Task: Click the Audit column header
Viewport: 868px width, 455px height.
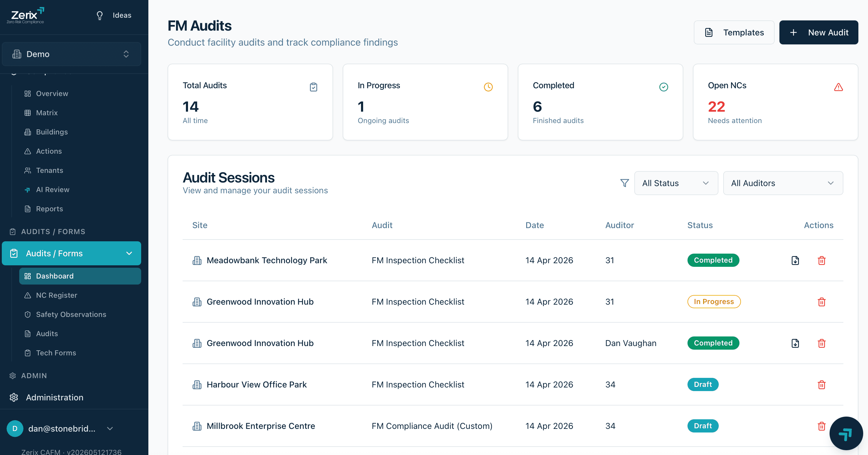Action: point(382,225)
